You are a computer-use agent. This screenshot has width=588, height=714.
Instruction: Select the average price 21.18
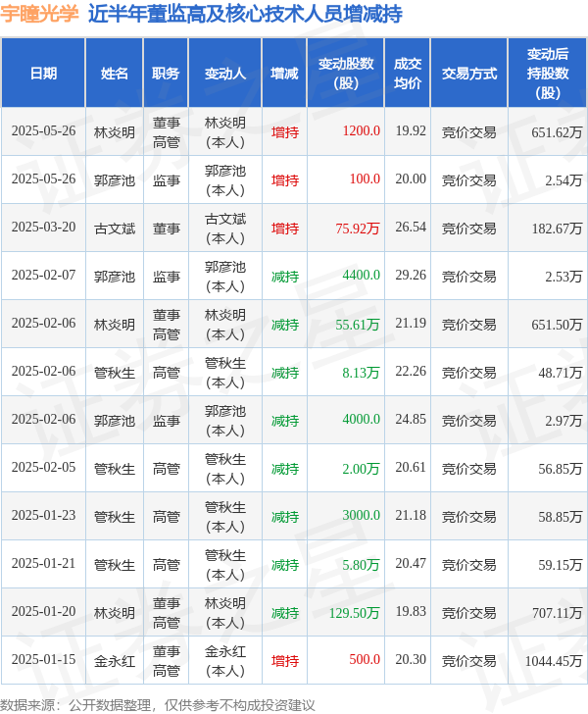(411, 516)
